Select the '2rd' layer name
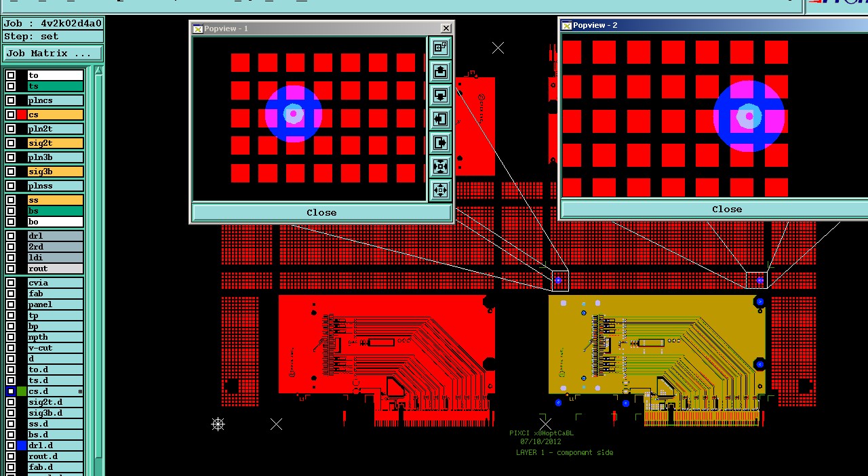The width and height of the screenshot is (868, 476). coord(56,247)
